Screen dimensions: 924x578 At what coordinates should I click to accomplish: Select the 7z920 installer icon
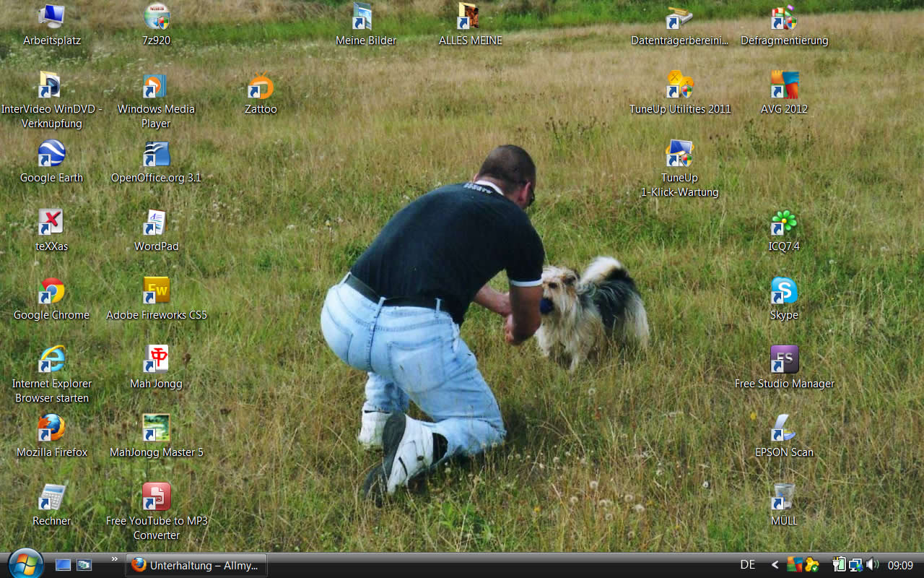157,17
